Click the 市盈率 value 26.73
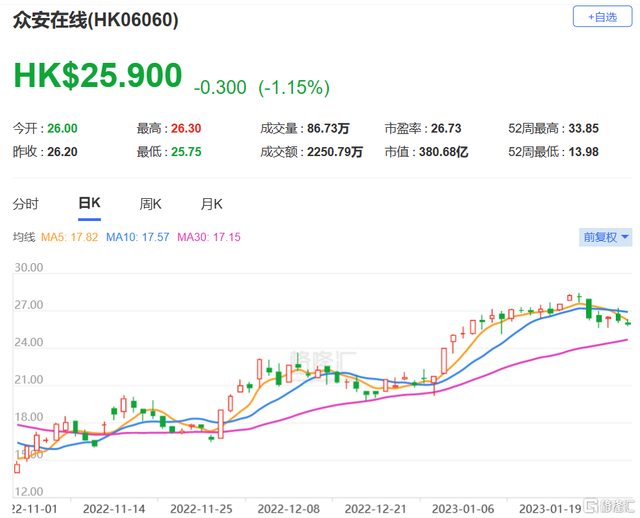 [446, 129]
